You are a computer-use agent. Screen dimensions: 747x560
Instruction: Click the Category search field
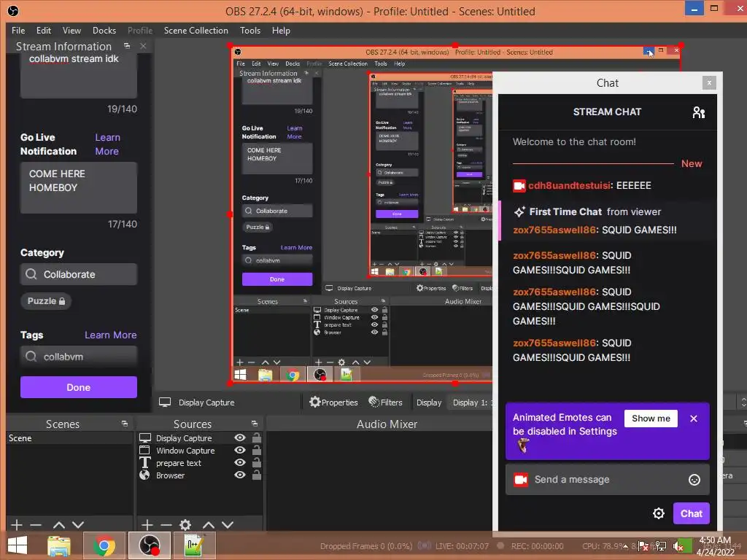[79, 274]
